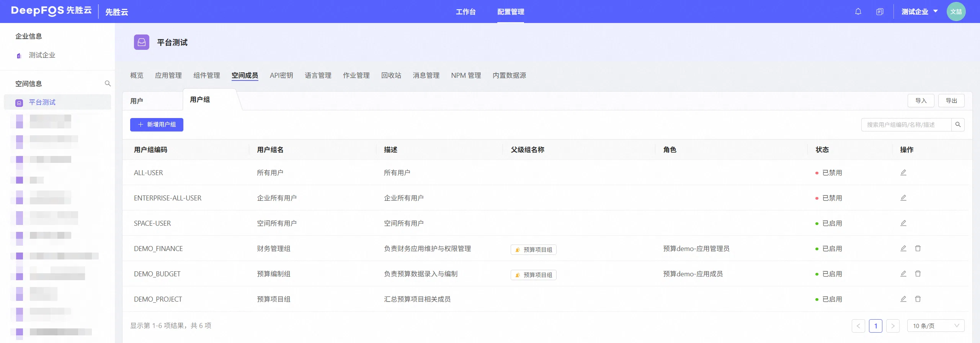Viewport: 980px width, 343px height.
Task: Open the 应用管理 tab
Action: click(168, 75)
